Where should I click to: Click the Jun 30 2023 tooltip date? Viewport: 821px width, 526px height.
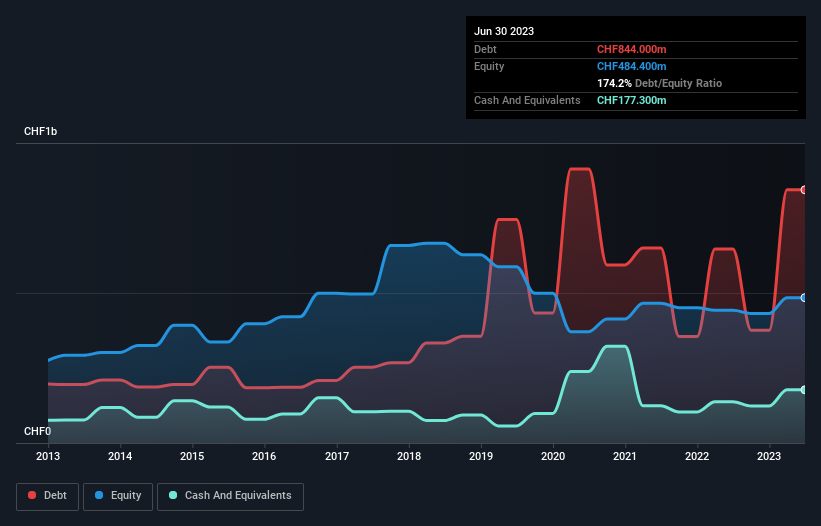pos(504,31)
